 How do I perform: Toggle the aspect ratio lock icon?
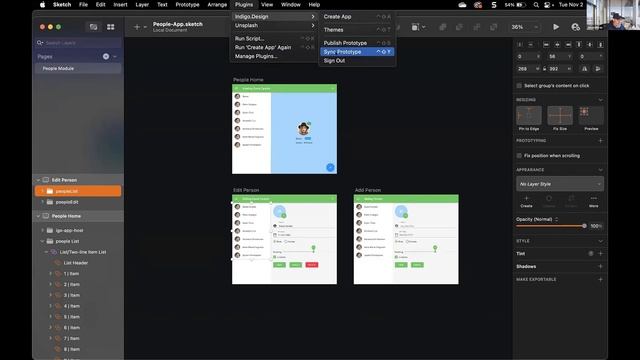544,69
